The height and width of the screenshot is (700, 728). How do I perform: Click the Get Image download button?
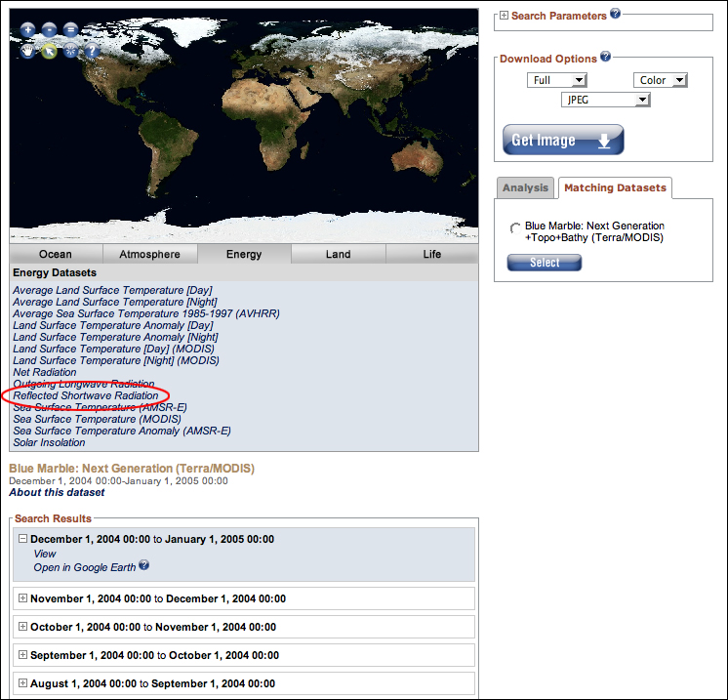click(563, 140)
